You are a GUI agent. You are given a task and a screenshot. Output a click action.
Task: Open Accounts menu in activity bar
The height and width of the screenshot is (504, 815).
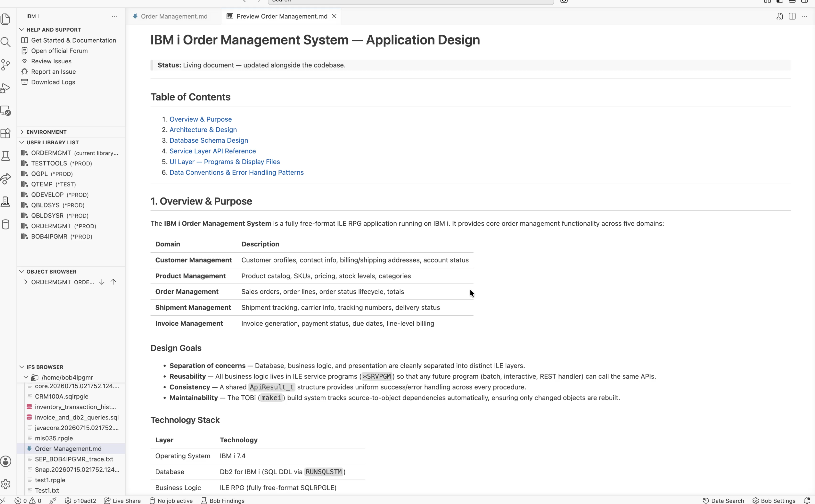point(6,461)
